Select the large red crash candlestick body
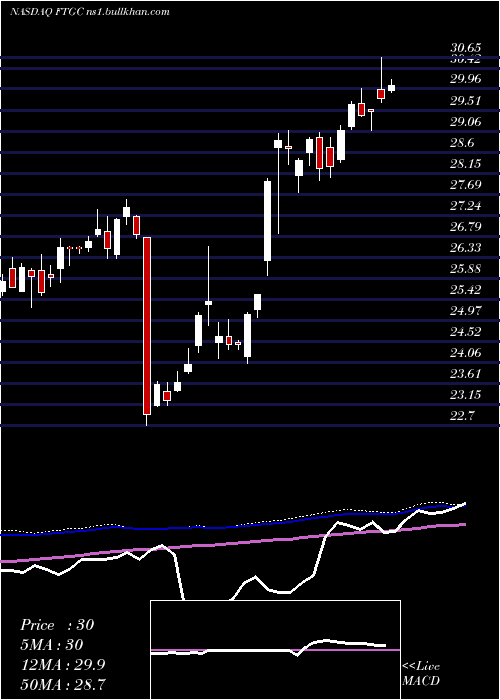500x700 pixels. tap(147, 326)
